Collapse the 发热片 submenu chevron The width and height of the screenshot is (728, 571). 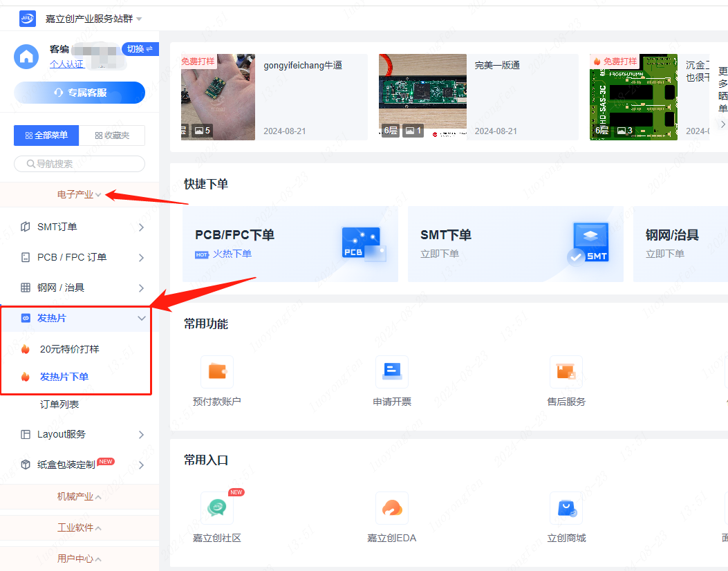[142, 318]
